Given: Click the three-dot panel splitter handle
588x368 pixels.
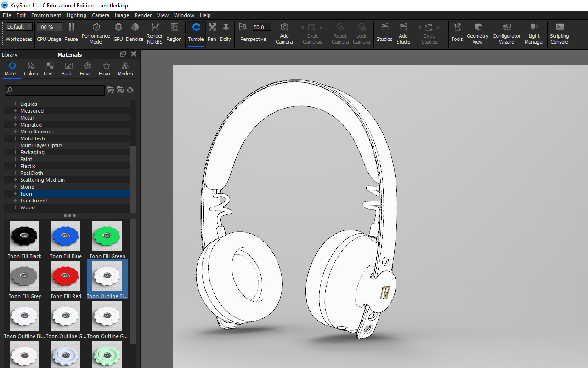Looking at the screenshot, I should click(x=70, y=215).
